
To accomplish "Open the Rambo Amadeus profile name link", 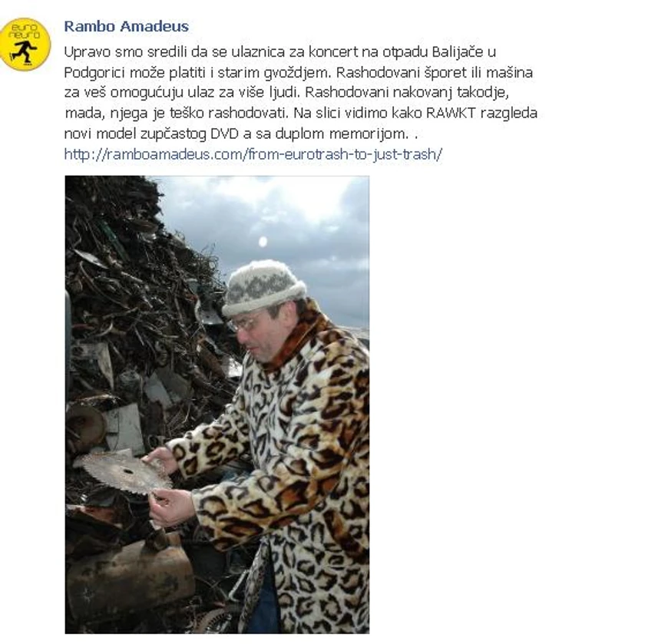I will [126, 26].
